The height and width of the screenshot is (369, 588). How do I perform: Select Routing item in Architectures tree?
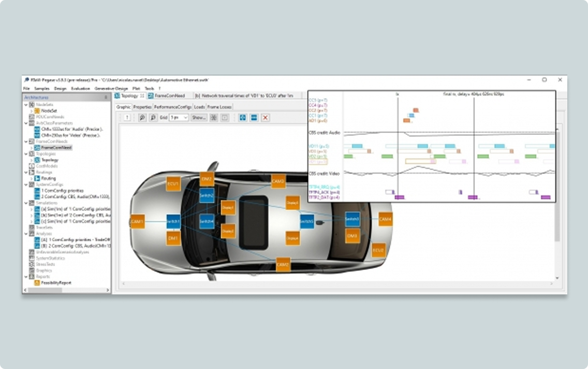pos(49,178)
